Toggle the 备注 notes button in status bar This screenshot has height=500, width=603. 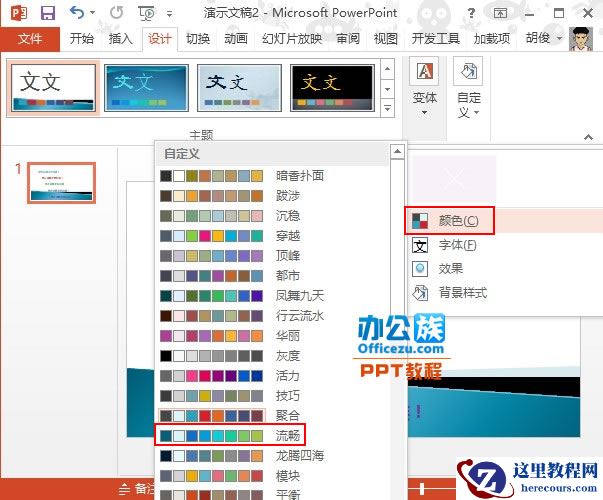(x=137, y=489)
